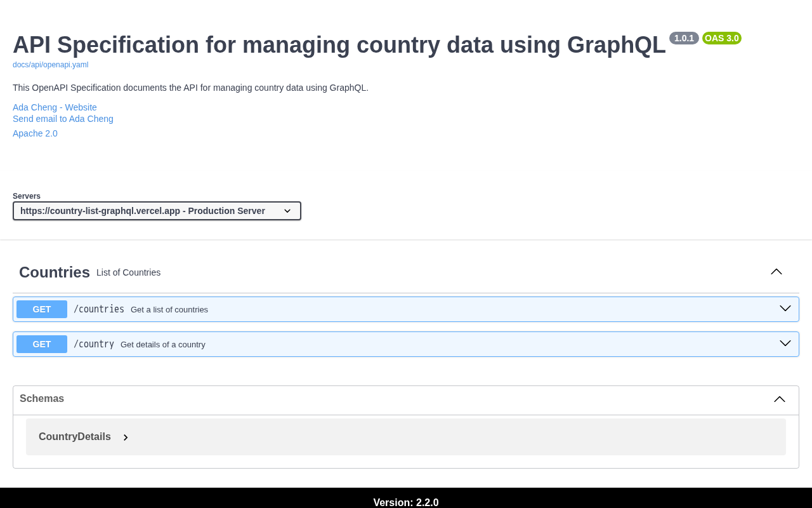This screenshot has width=812, height=508.
Task: Click the OAS 3.0 badge
Action: tap(721, 38)
